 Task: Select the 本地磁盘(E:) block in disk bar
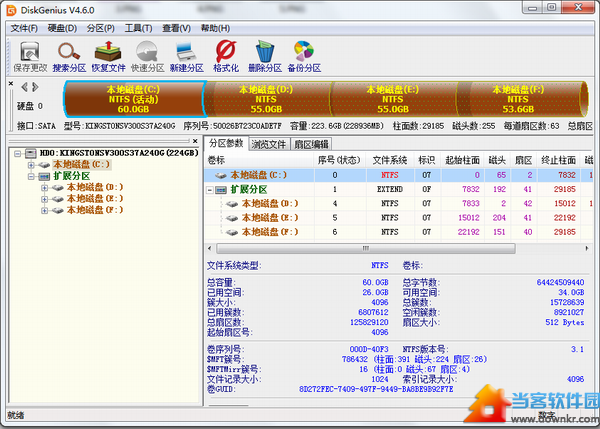(386, 98)
